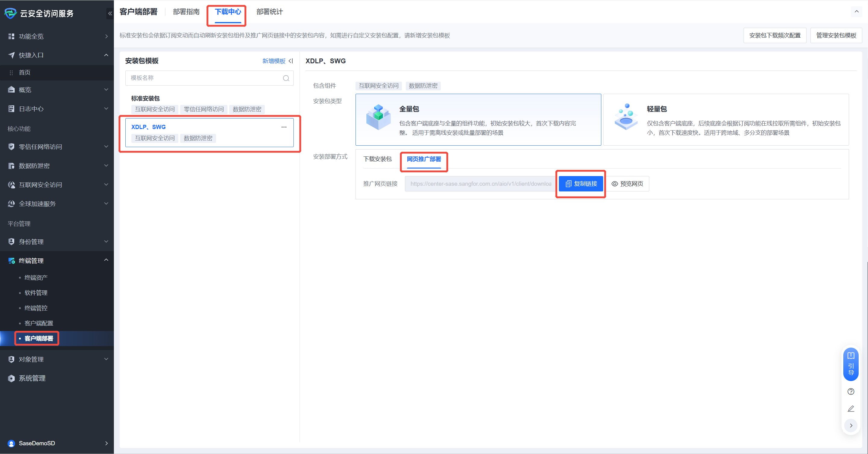Open the three-dot menu of XDLP、SWG template
The width and height of the screenshot is (868, 454).
tap(284, 127)
